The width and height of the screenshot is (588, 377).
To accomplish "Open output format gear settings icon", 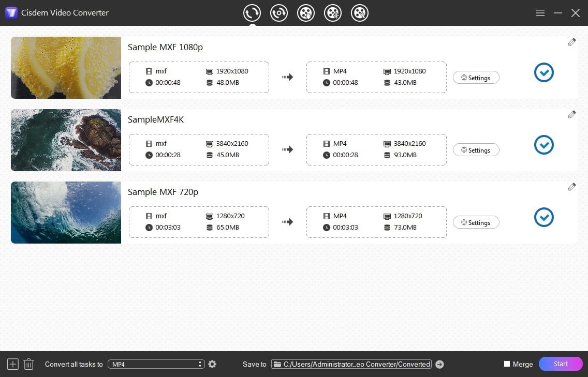I will (212, 364).
